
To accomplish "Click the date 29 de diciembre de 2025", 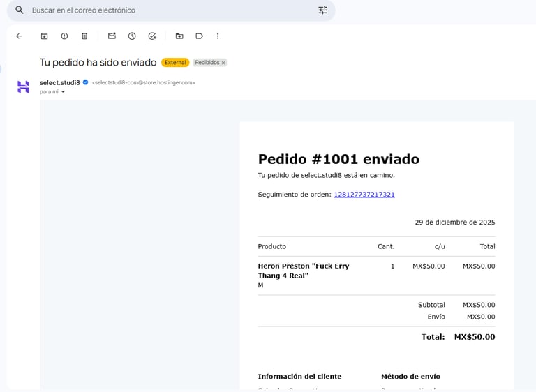I will [454, 222].
